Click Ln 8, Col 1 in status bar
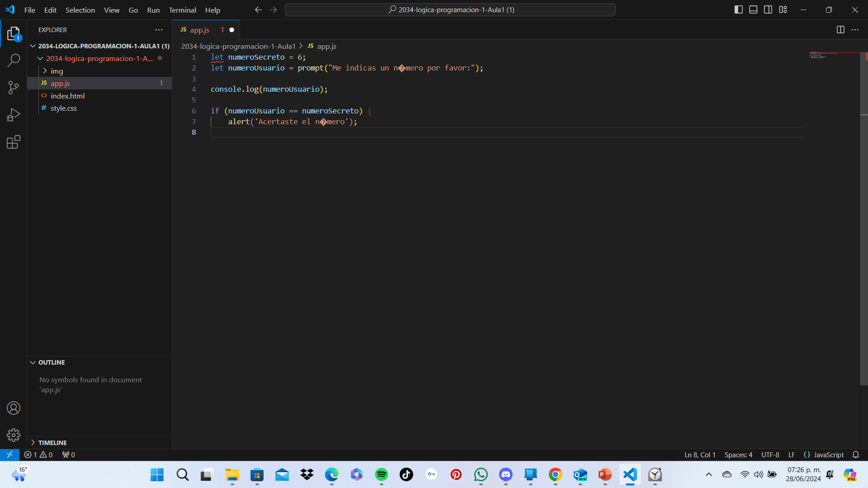This screenshot has height=488, width=868. click(700, 455)
